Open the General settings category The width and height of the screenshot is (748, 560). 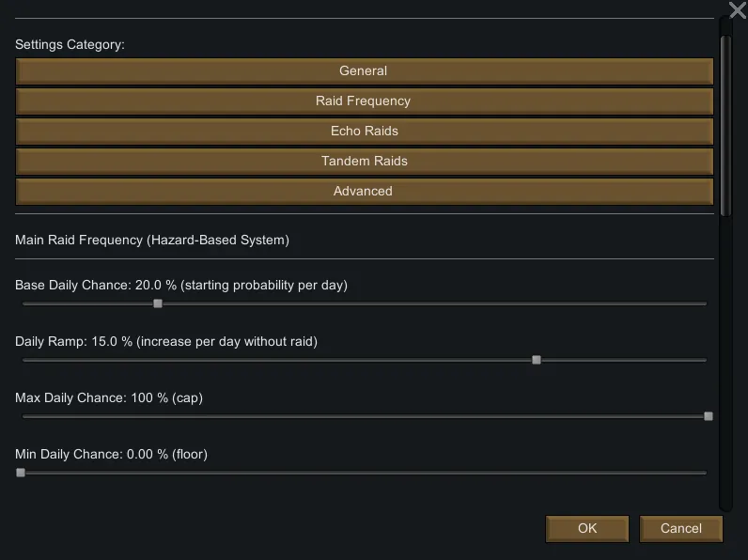point(364,71)
